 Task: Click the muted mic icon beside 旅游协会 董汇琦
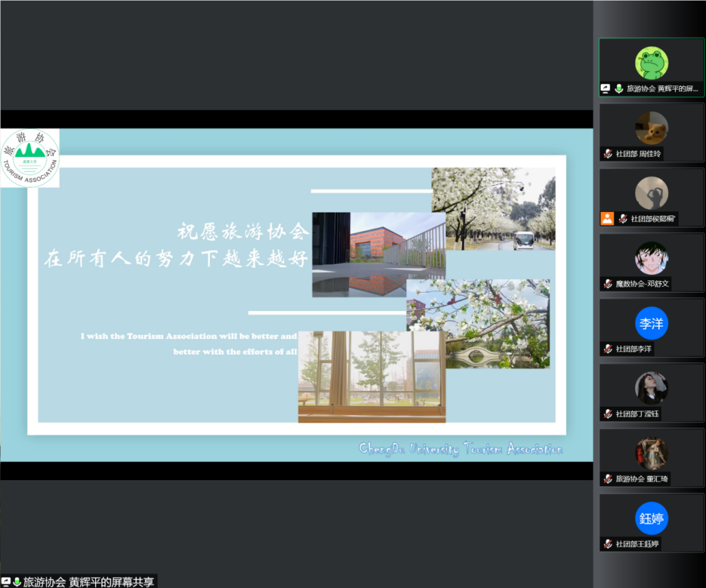(608, 479)
